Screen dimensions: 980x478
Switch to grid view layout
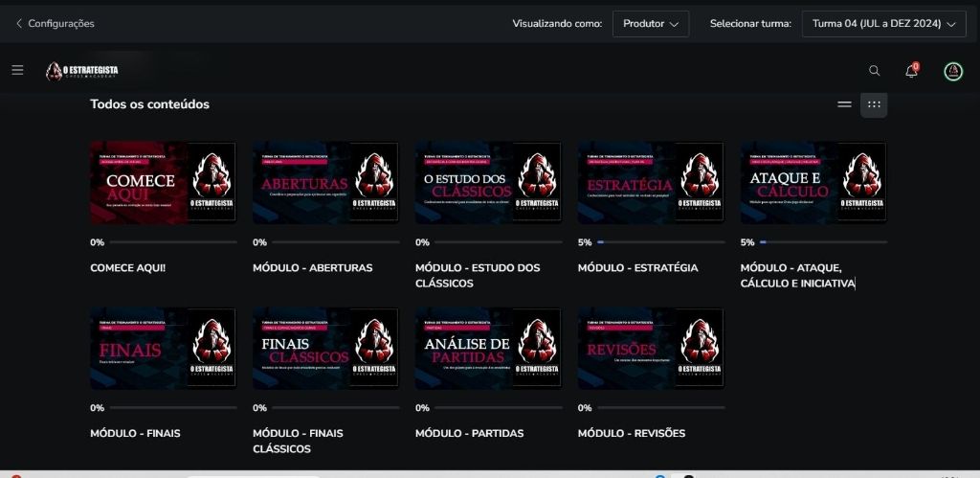click(874, 104)
